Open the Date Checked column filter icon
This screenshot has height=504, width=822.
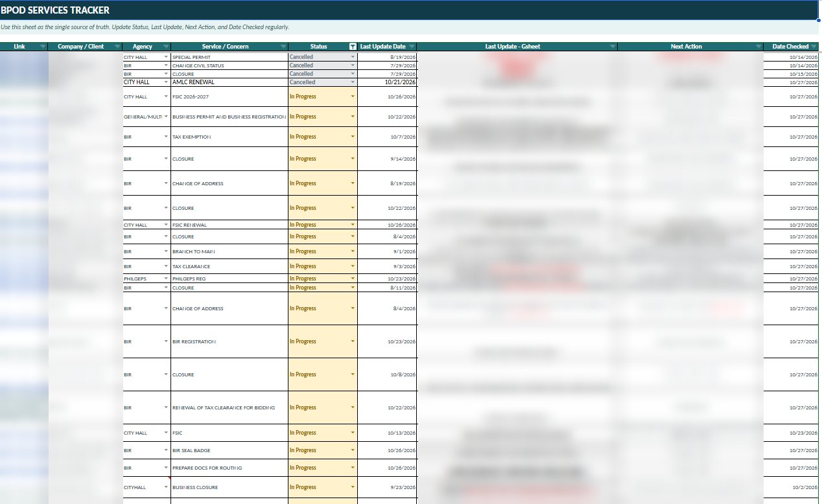tap(814, 47)
